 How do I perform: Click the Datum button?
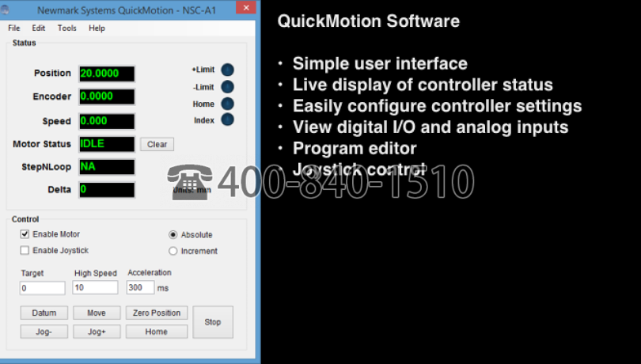(x=44, y=313)
